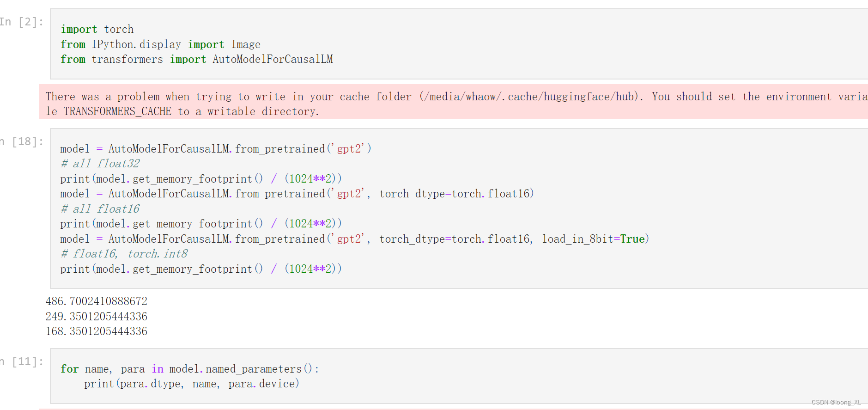Click the In [2] cell prompt label
Screen dimensions: 868x410
[22, 22]
